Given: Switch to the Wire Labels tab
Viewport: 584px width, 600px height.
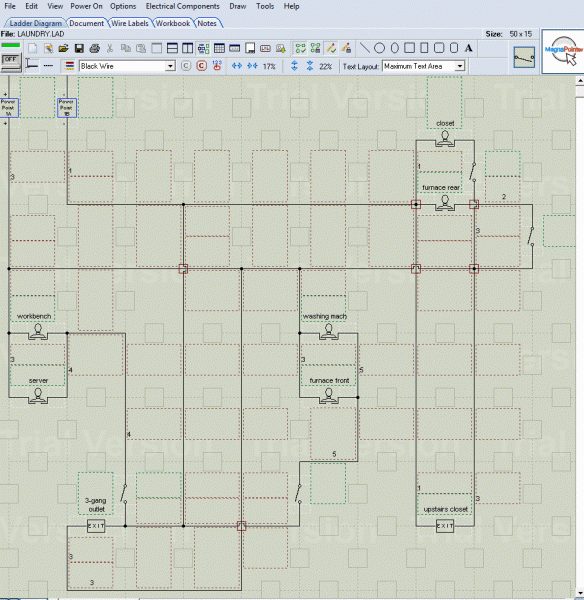Looking at the screenshot, I should tap(130, 23).
